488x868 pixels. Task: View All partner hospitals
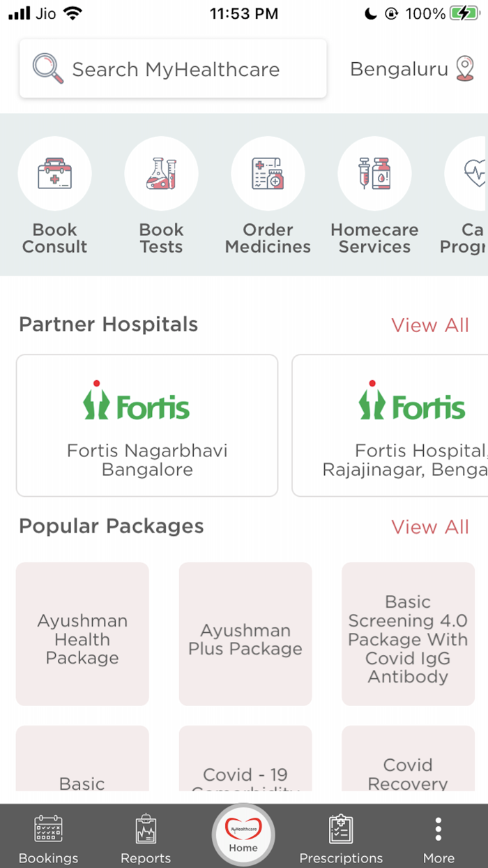pyautogui.click(x=430, y=324)
